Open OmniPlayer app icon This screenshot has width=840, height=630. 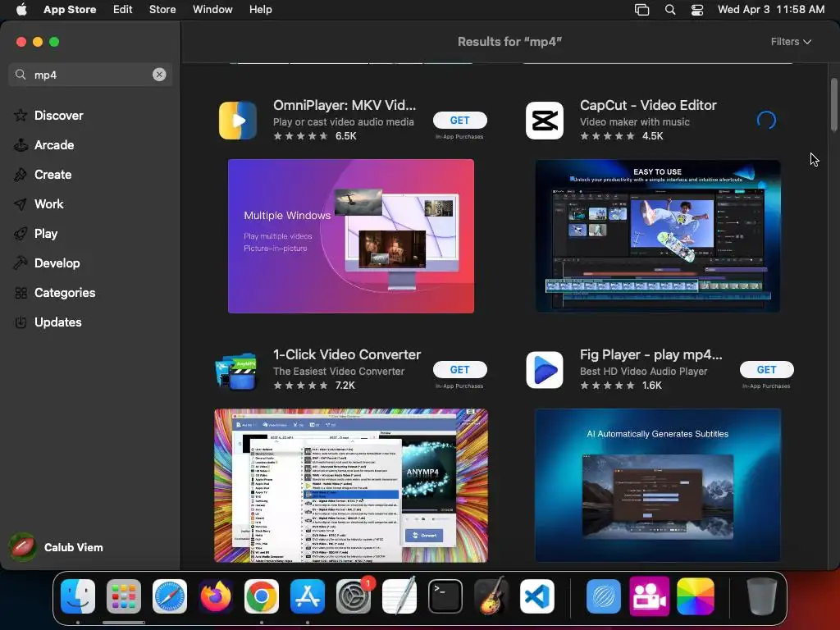(238, 121)
